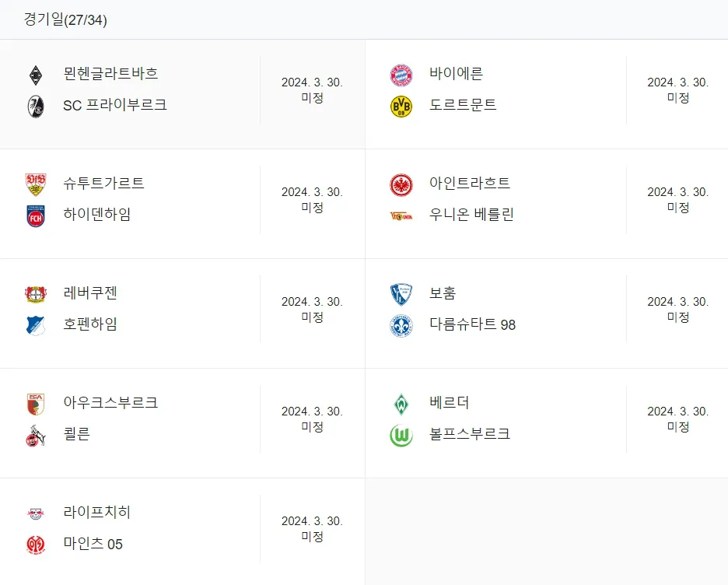Screen dimensions: 728x585
Task: Click the VfL Bochum logo
Action: pos(401,294)
